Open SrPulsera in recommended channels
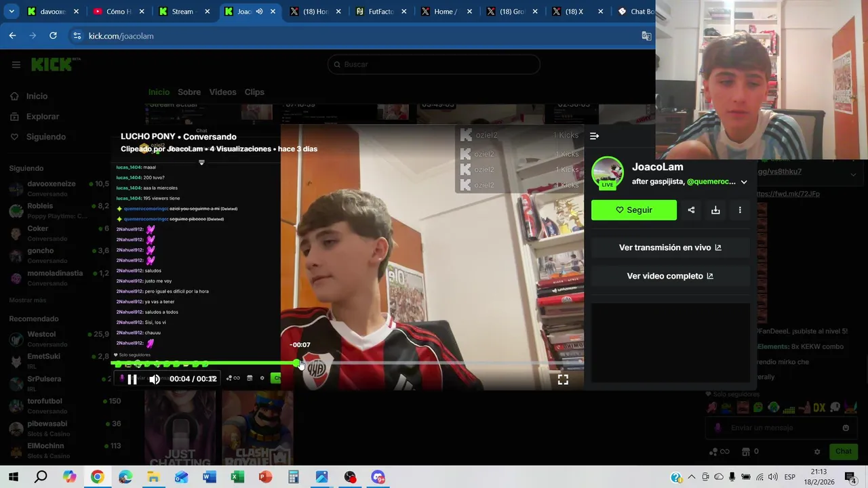 [x=58, y=383]
